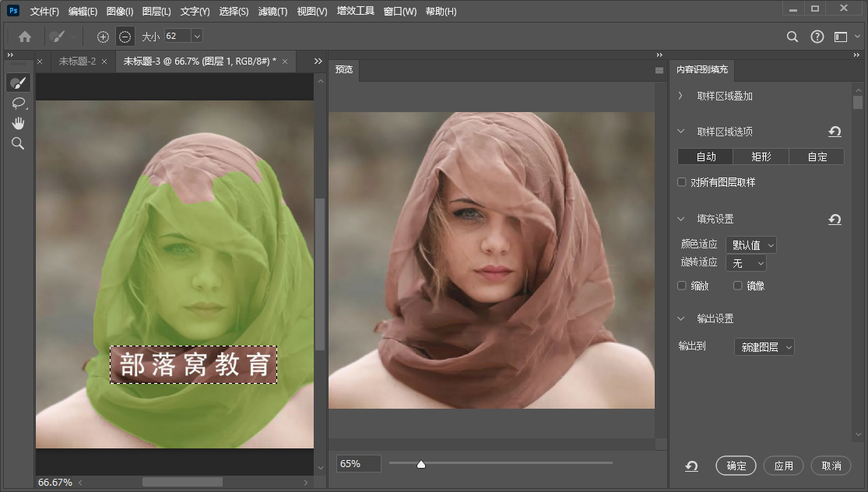This screenshot has height=492, width=868.
Task: Toggle the 缩放 checkbox
Action: 682,286
